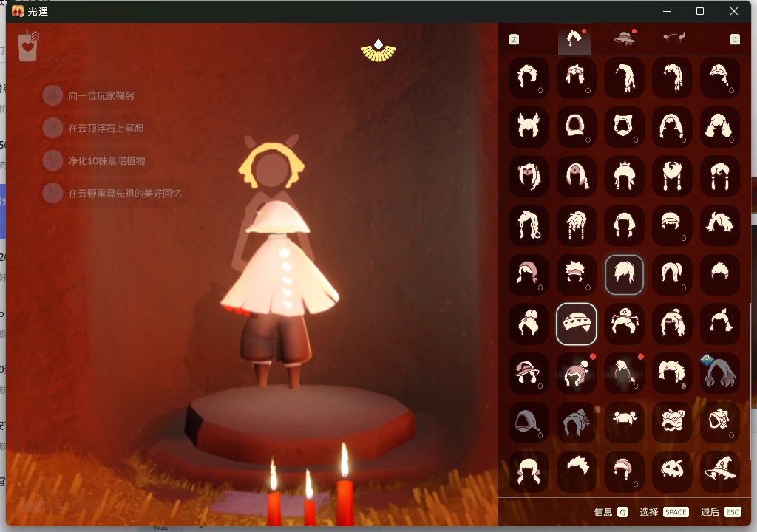Viewport: 757px width, 532px height.
Task: Select the helmet cap with braid hairstyle
Action: 720,78
